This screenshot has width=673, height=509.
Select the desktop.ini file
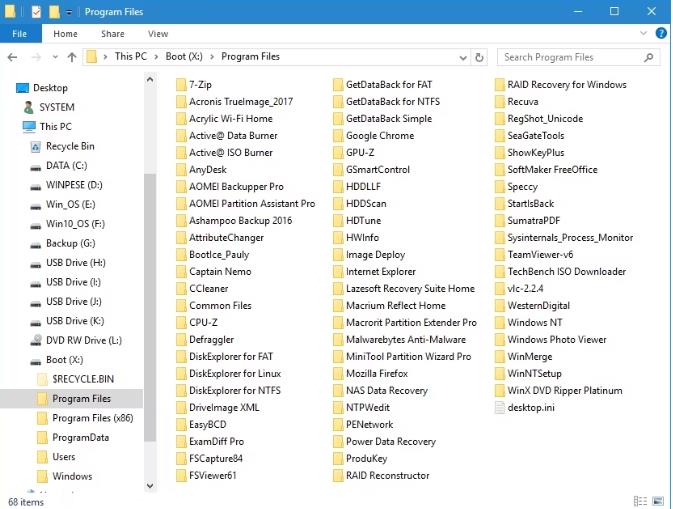[x=532, y=407]
